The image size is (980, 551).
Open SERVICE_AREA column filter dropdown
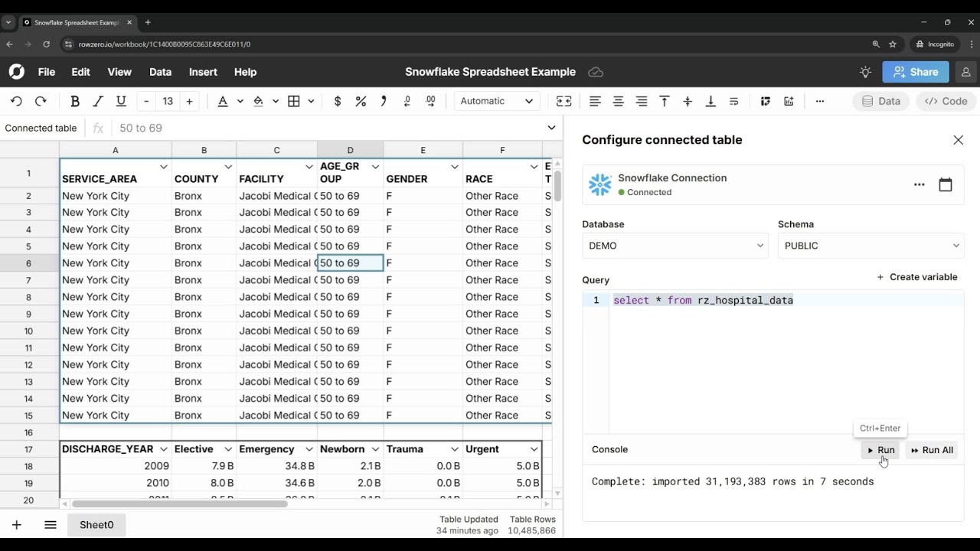click(x=163, y=167)
